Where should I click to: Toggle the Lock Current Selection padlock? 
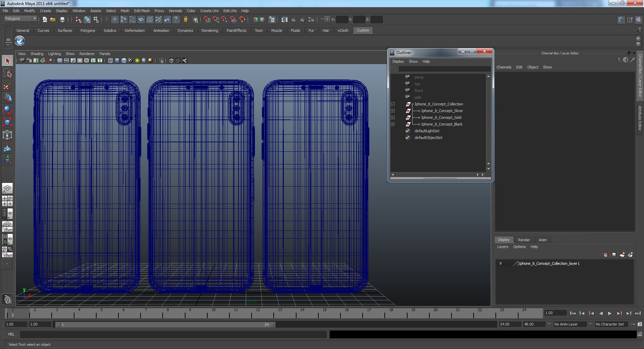point(186,19)
